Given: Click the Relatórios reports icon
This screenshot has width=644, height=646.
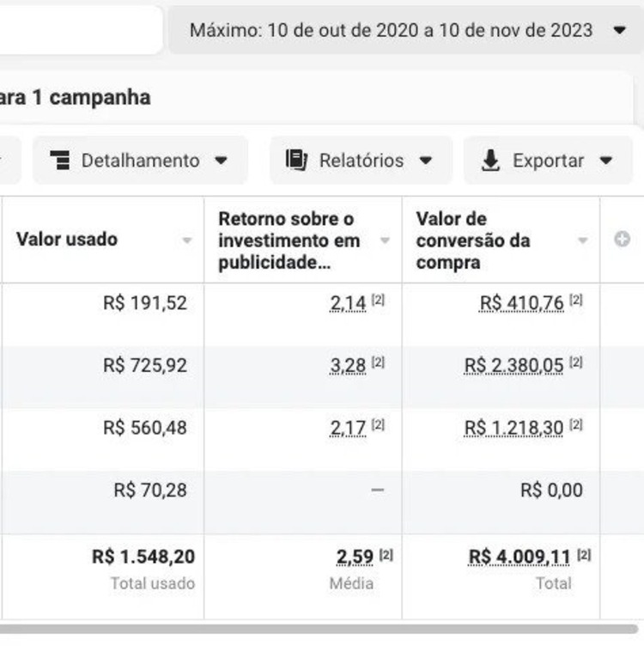Looking at the screenshot, I should tap(296, 161).
